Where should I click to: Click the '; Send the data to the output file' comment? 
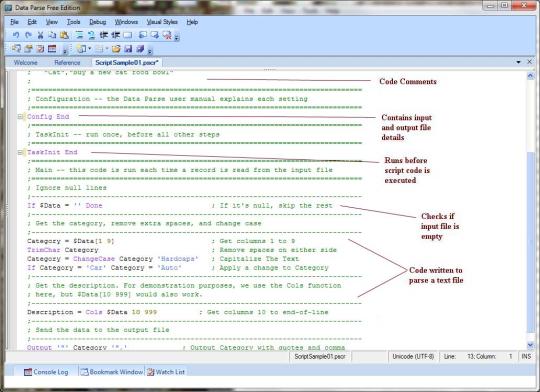[x=98, y=330]
